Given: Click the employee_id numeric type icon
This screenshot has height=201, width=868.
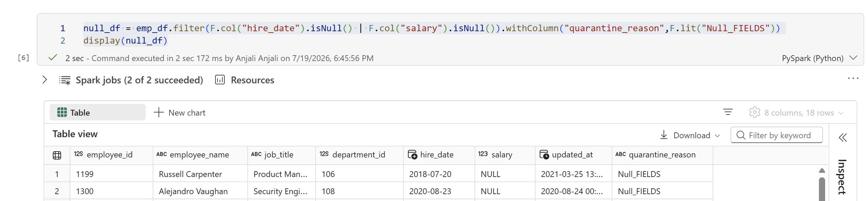Looking at the screenshot, I should (79, 154).
